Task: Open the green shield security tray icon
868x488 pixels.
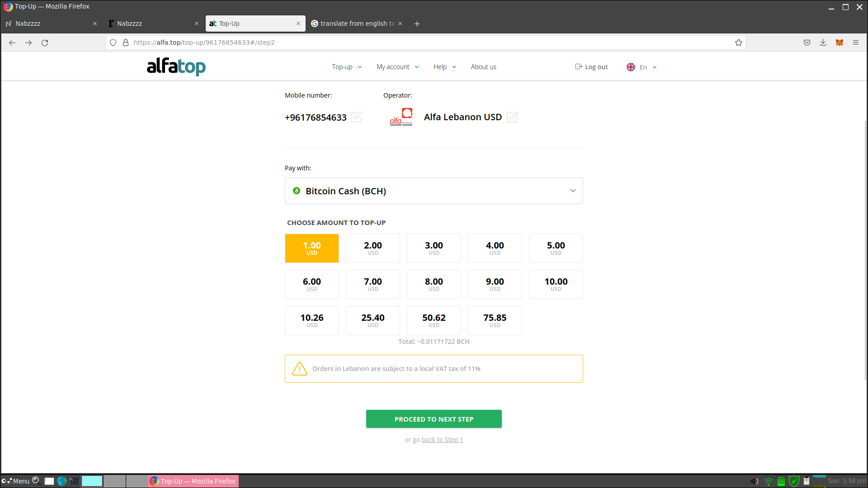Action: (794, 481)
